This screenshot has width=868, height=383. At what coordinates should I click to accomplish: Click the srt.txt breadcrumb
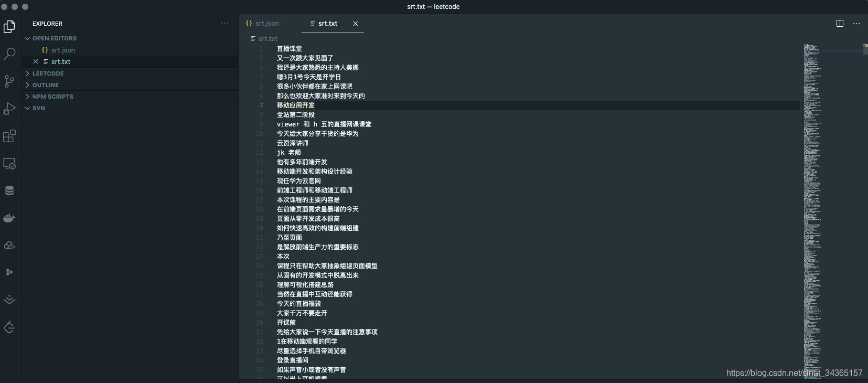click(x=268, y=38)
